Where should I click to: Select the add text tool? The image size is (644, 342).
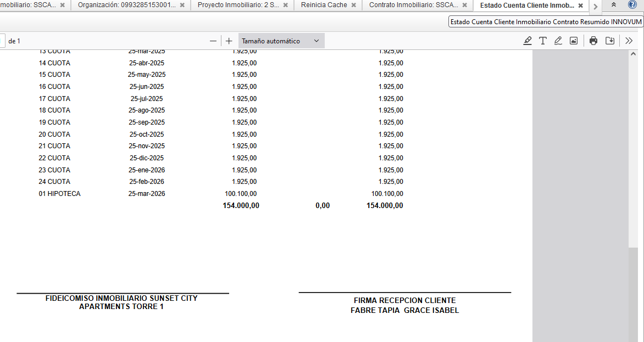point(543,41)
